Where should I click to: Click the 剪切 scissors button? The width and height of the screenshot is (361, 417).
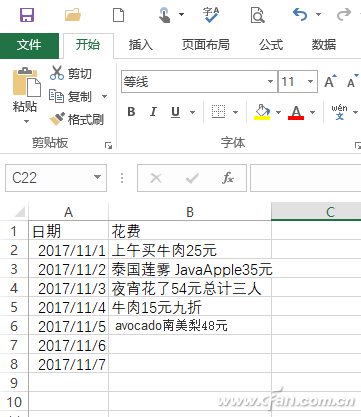tap(71, 73)
